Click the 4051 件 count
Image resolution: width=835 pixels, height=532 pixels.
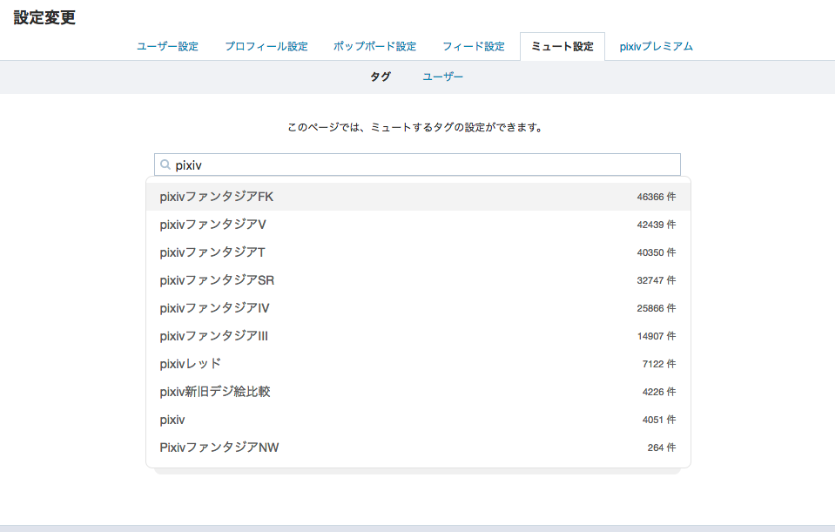tap(659, 420)
